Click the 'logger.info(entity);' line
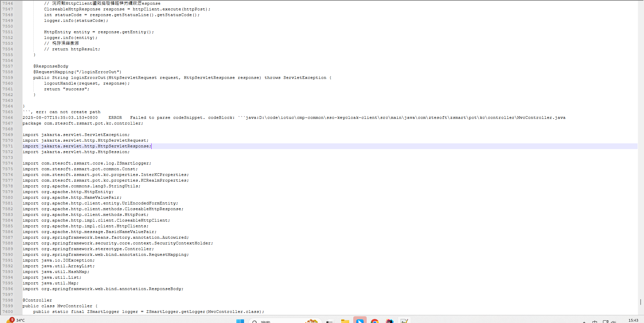Screen dimensions: 644x323 71,38
